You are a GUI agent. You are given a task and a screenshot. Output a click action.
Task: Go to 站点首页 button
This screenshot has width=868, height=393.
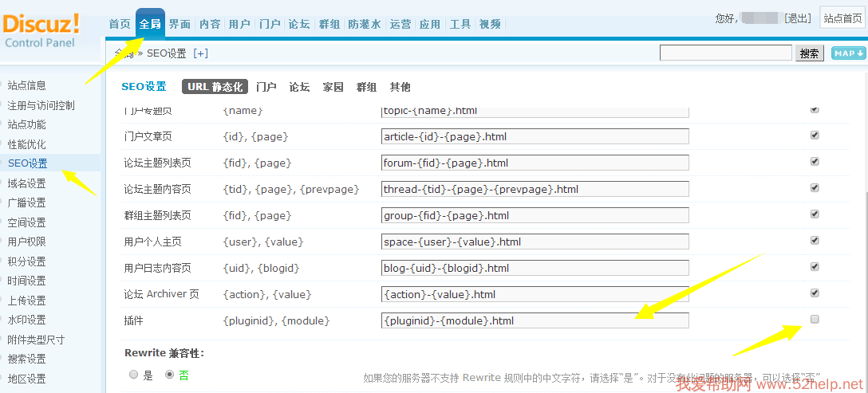(x=842, y=18)
